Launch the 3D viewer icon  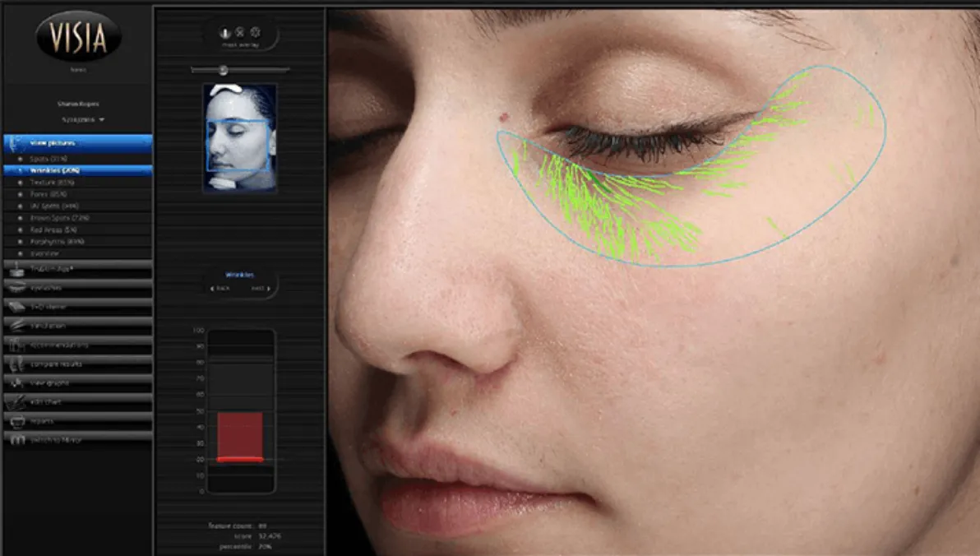[x=18, y=307]
